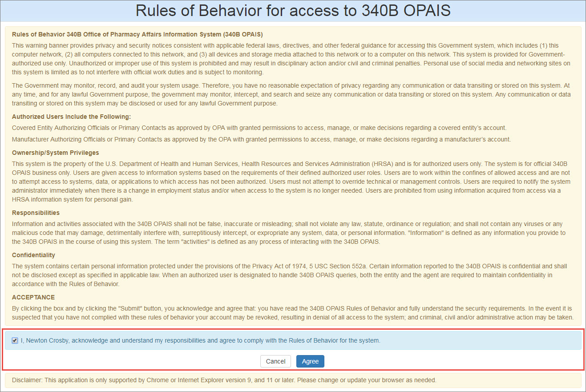Click the 'Rules of Behavior for access to 340B OPAIS' title
Viewport: 586px width, 392px height.
[293, 10]
